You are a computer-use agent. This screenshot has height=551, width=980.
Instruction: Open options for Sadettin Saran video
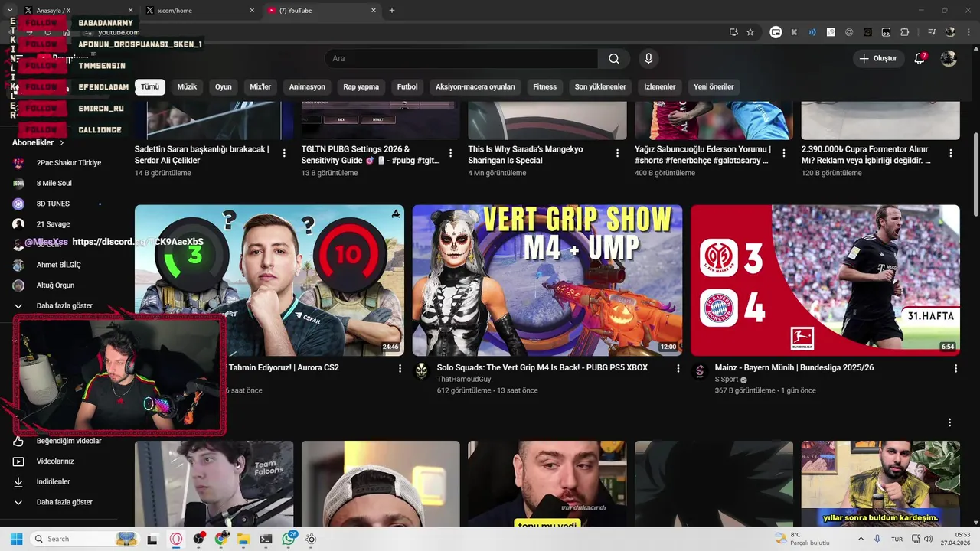click(x=284, y=154)
